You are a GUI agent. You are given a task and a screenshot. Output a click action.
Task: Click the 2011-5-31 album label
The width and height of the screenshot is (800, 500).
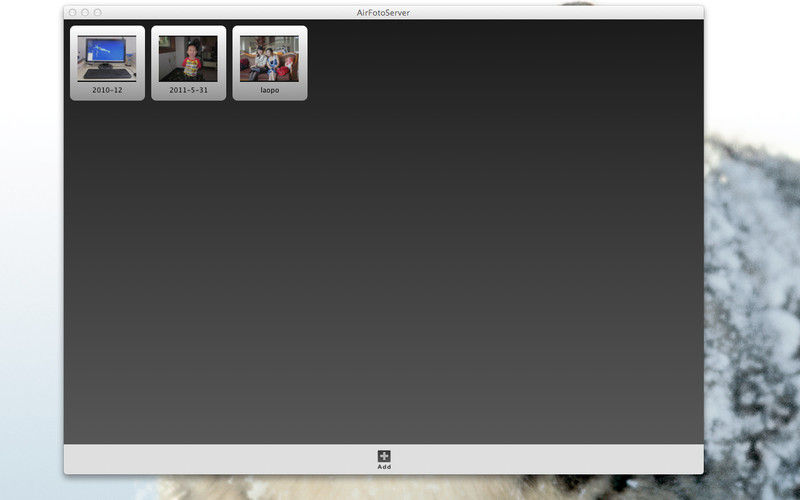click(188, 90)
